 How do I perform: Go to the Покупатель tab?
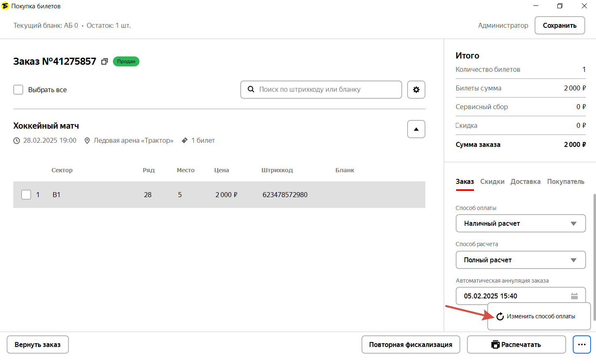point(565,181)
